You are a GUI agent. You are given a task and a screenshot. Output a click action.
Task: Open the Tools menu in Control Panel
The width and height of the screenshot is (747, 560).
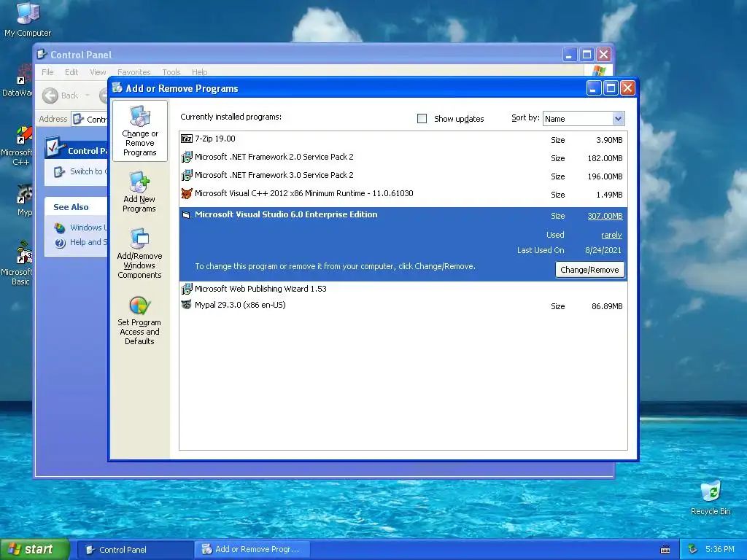[171, 72]
